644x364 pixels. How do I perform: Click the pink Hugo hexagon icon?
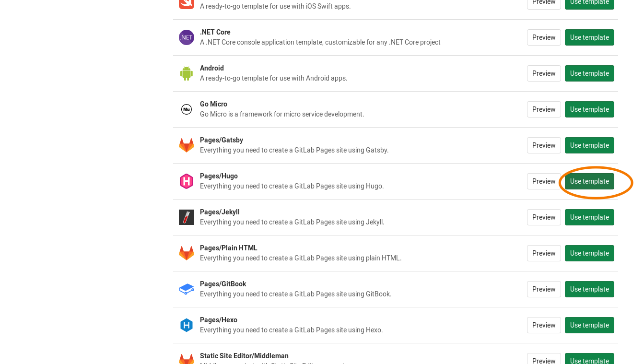(187, 181)
